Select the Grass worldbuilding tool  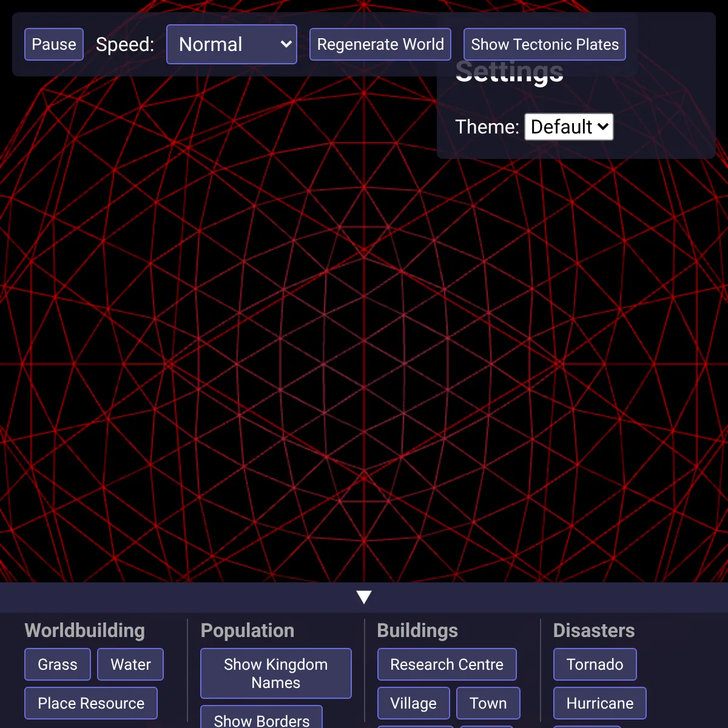58,664
